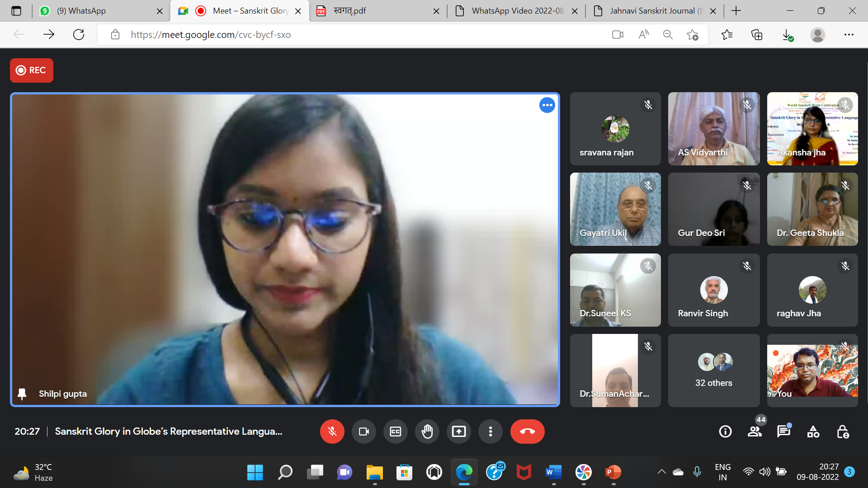This screenshot has height=488, width=868.
Task: Open the in-call chat messages panel
Action: [x=783, y=432]
